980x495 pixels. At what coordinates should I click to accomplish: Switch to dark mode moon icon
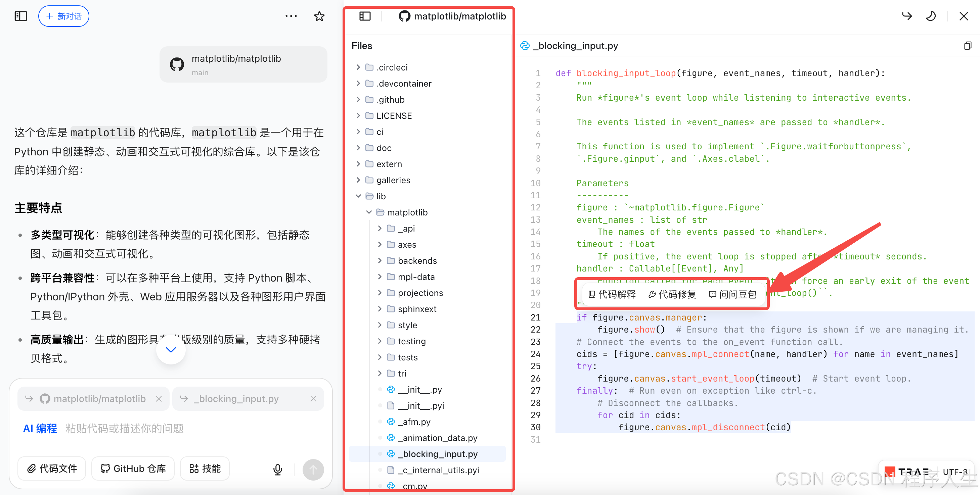point(931,16)
